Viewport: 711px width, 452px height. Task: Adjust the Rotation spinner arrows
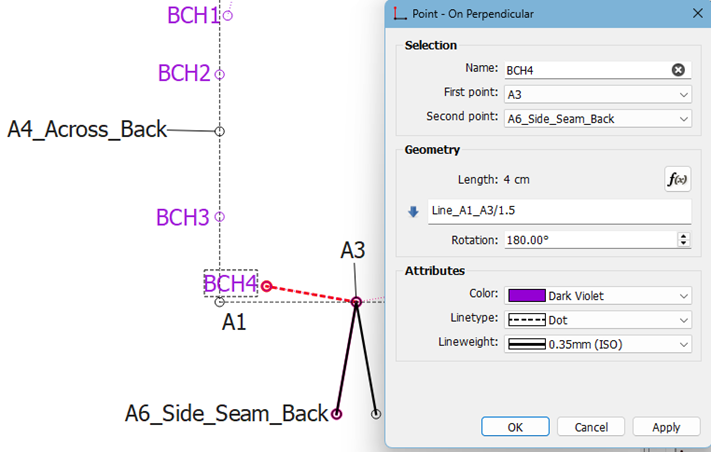684,240
